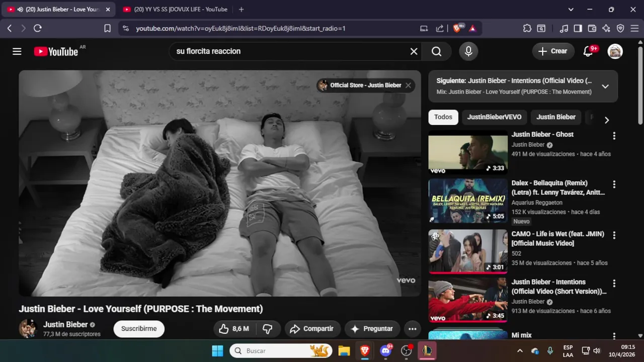
Task: Click the browser back arrow
Action: 10,29
